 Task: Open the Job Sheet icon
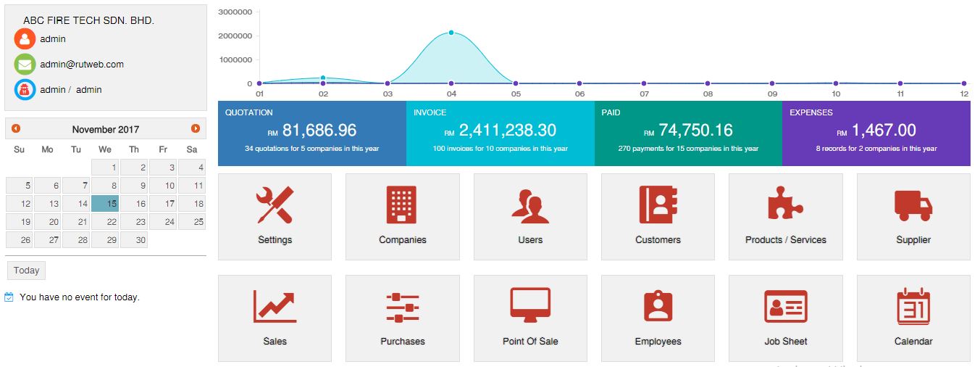coord(785,307)
